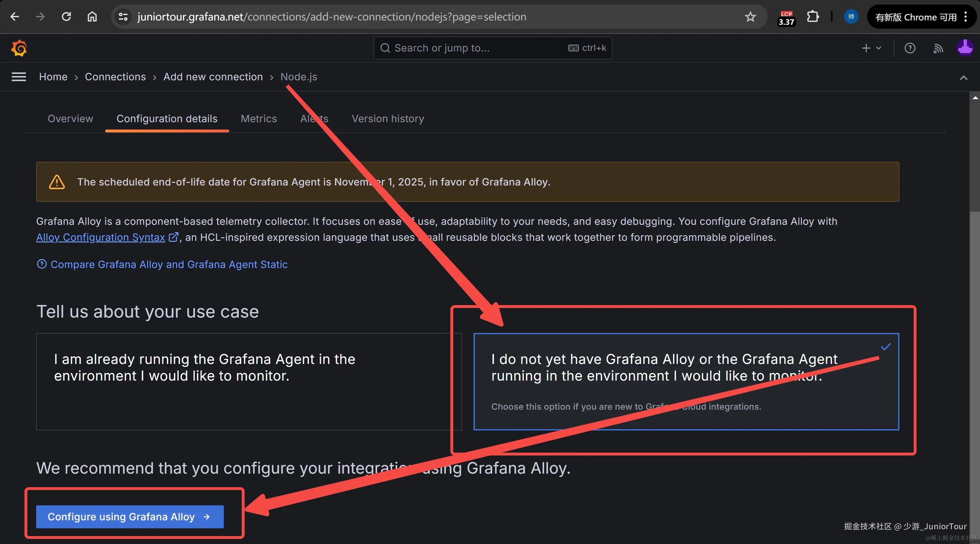Go to Connections breadcrumb
Screen dimensions: 980x544
coord(115,77)
